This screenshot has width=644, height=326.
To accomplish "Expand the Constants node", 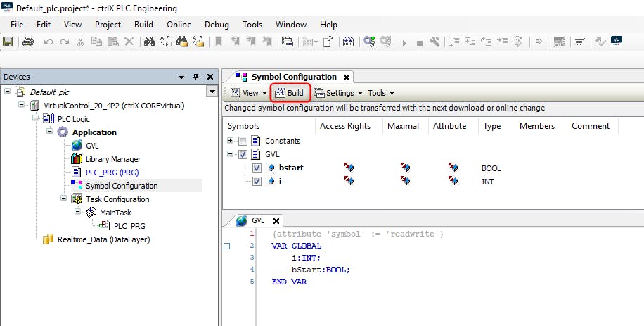I will pos(230,141).
